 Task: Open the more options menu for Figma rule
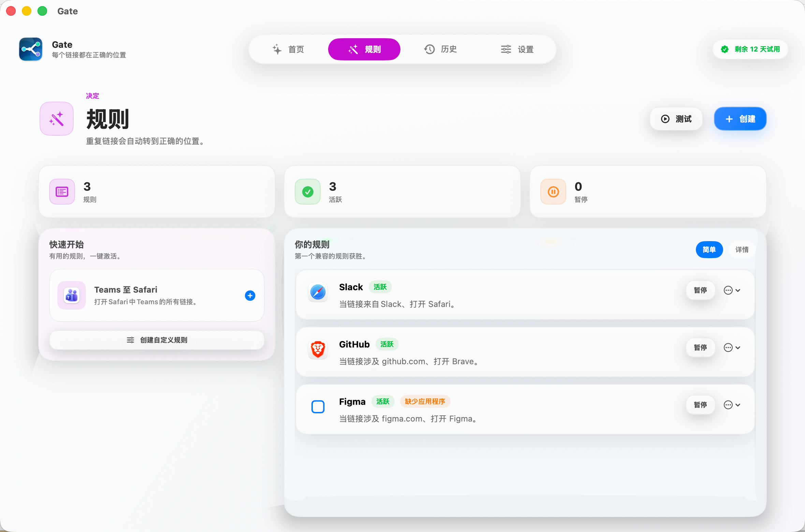732,405
